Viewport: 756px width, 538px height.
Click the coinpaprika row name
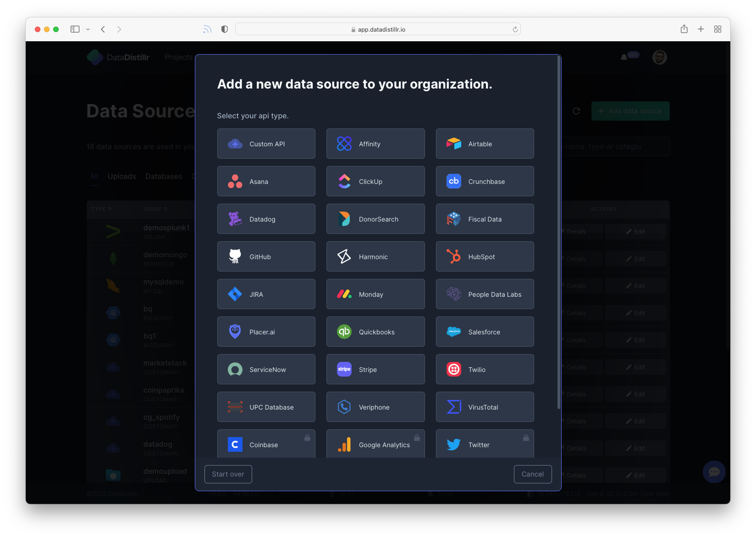coord(164,390)
